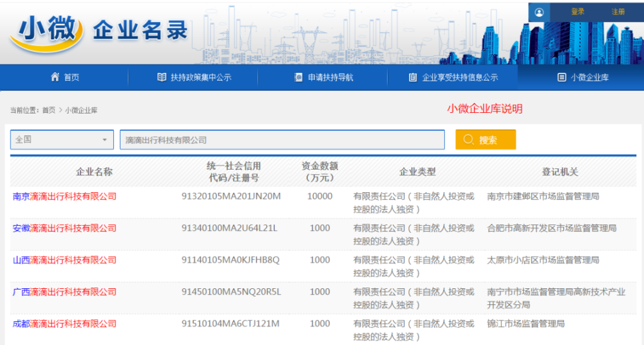Click 南宁市市场监督管理局高新技术产业开发区分局 cell
The width and height of the screenshot is (644, 345).
[x=556, y=298]
